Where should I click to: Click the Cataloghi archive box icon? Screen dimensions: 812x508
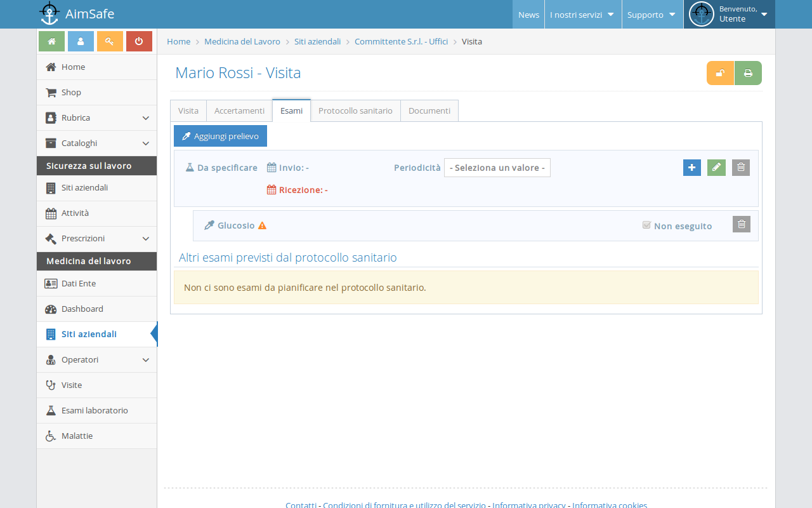51,143
